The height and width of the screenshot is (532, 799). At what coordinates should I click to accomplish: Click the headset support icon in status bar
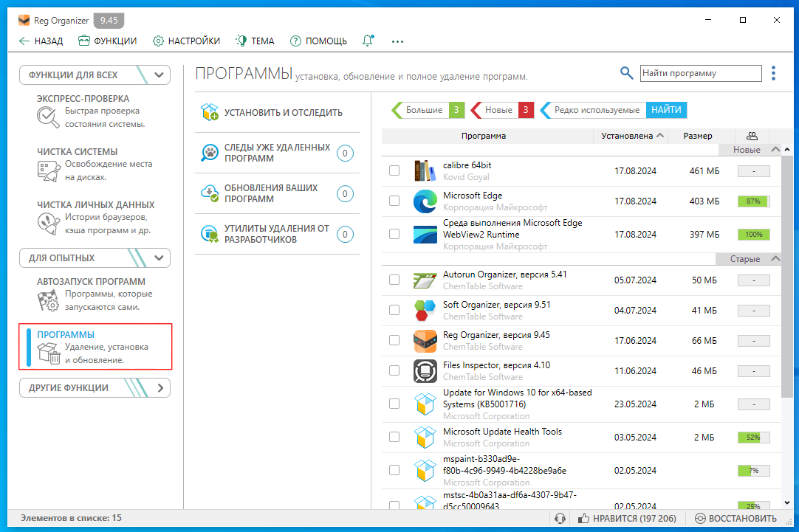[560, 519]
